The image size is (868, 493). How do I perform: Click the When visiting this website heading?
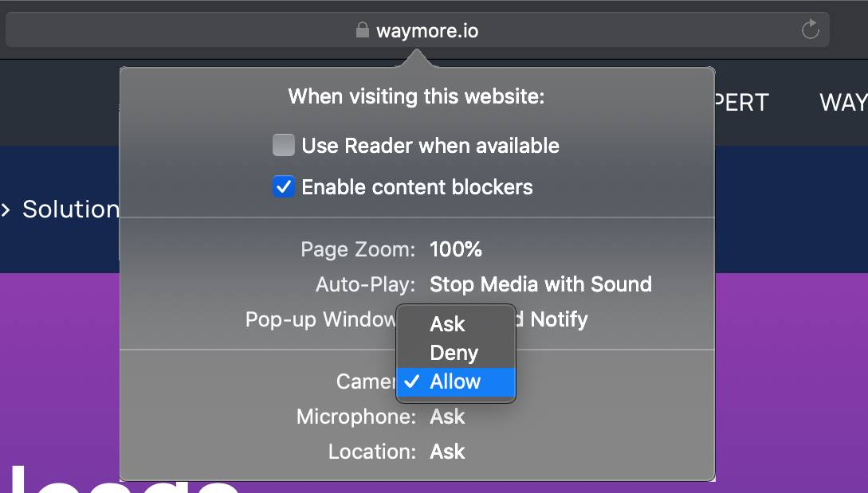tap(416, 96)
